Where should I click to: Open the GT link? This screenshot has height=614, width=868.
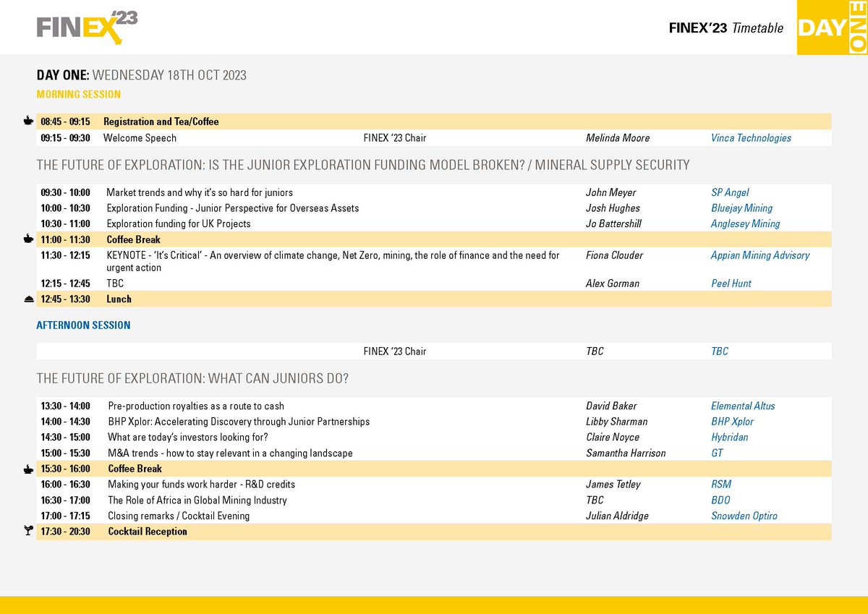pyautogui.click(x=717, y=453)
